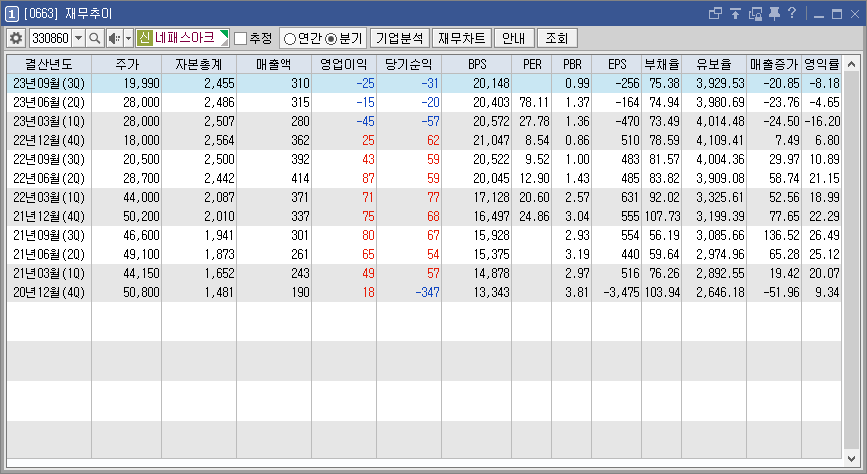
Task: Select the 21년06월(2Q) row
Action: pyautogui.click(x=424, y=254)
